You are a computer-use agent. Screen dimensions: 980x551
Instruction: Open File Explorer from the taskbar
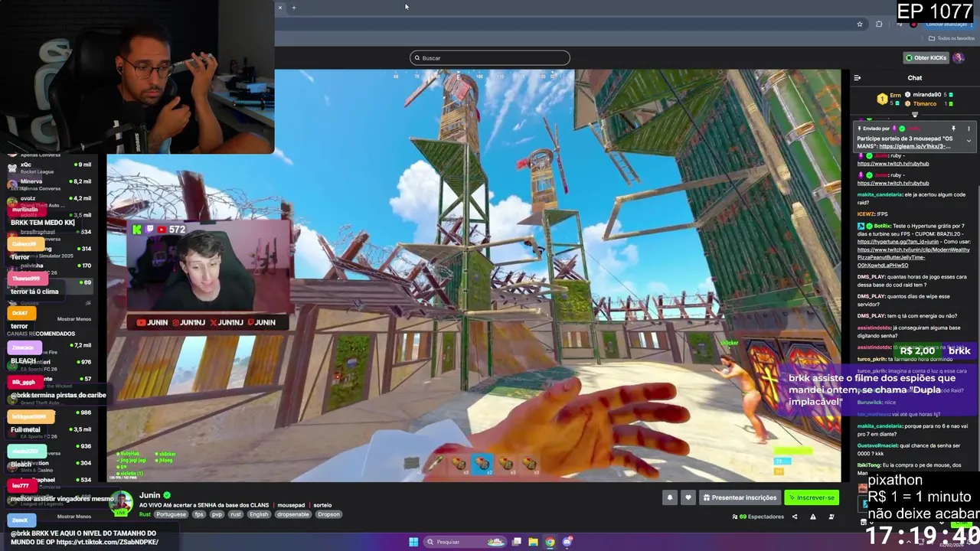(x=533, y=542)
